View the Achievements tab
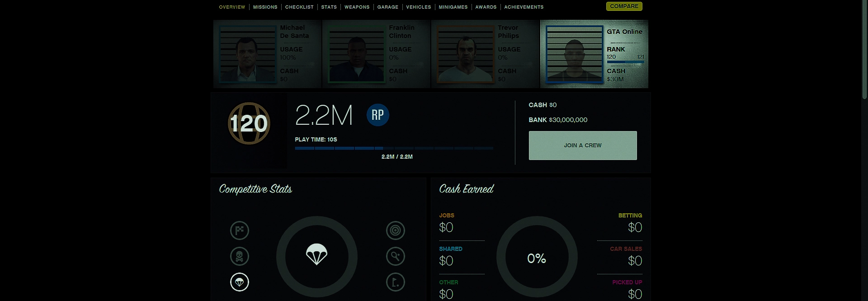Screen dimensions: 868x301 (x=524, y=7)
